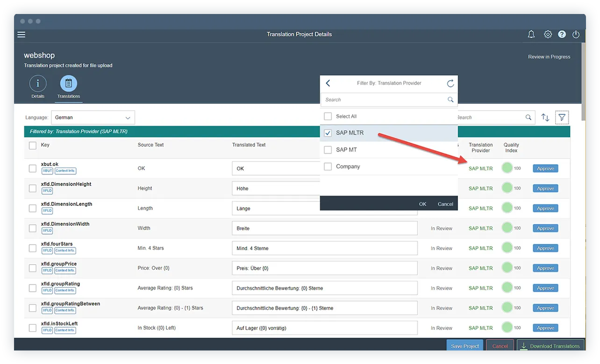Approve the xfld.DimensionHeight translation
Screen dimensions: 600x364
click(545, 188)
